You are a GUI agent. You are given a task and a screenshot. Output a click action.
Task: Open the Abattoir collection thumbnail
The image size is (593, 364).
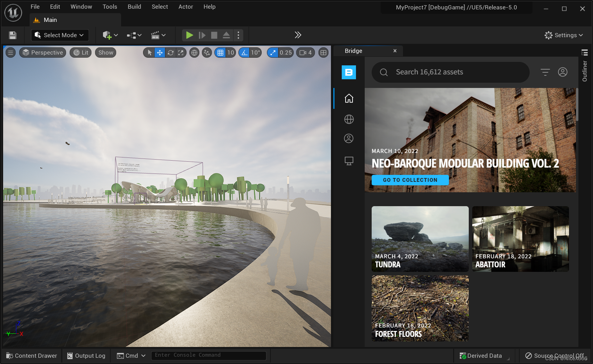521,239
